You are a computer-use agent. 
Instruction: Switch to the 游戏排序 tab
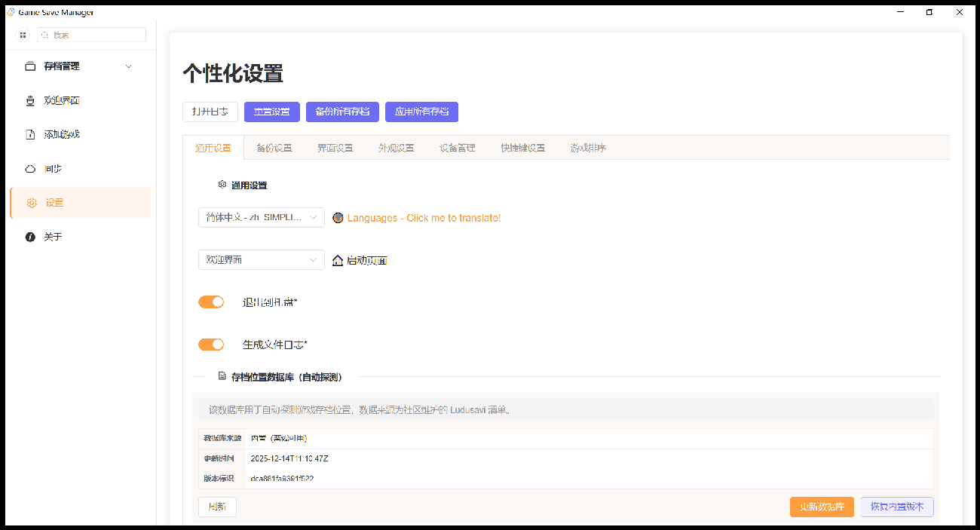pos(589,148)
